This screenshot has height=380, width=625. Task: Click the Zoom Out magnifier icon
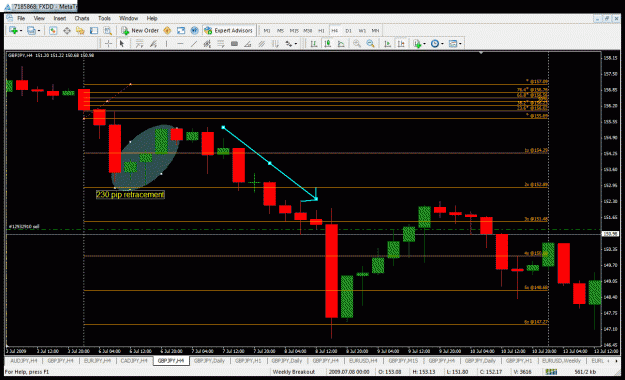370,43
